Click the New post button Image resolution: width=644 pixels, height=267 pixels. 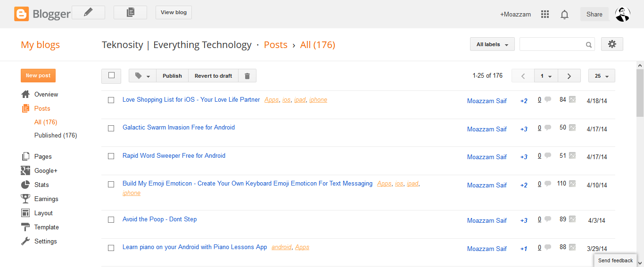38,75
